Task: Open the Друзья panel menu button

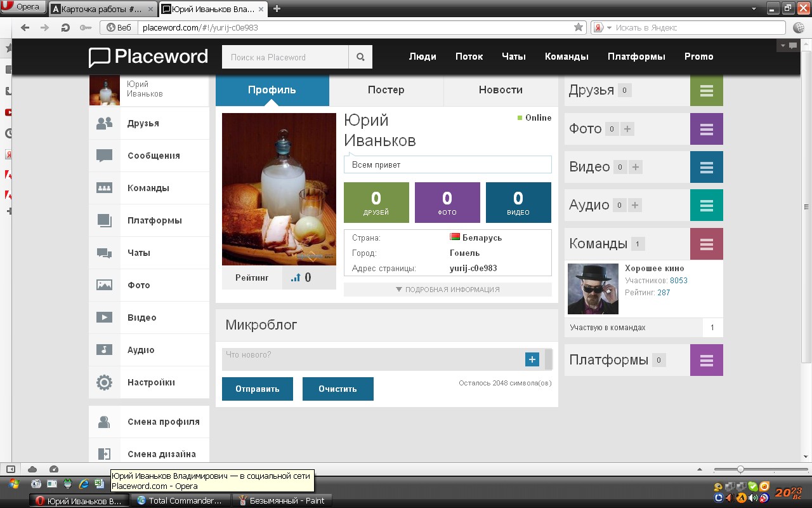Action: [x=707, y=90]
